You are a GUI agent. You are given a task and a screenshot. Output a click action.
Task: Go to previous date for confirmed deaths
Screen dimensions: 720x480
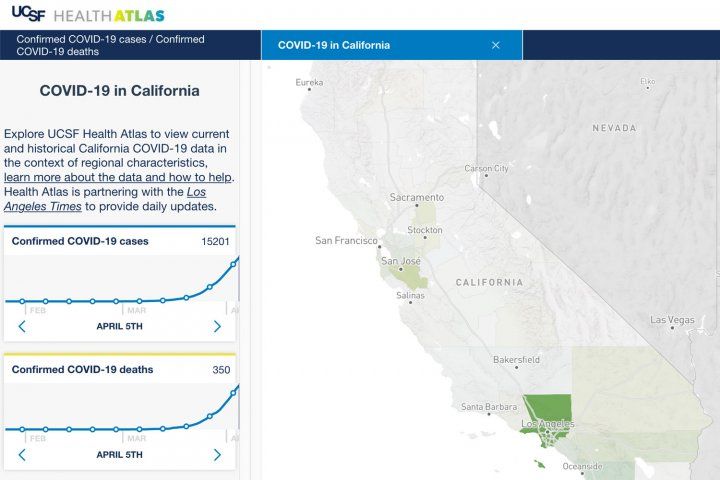click(22, 454)
